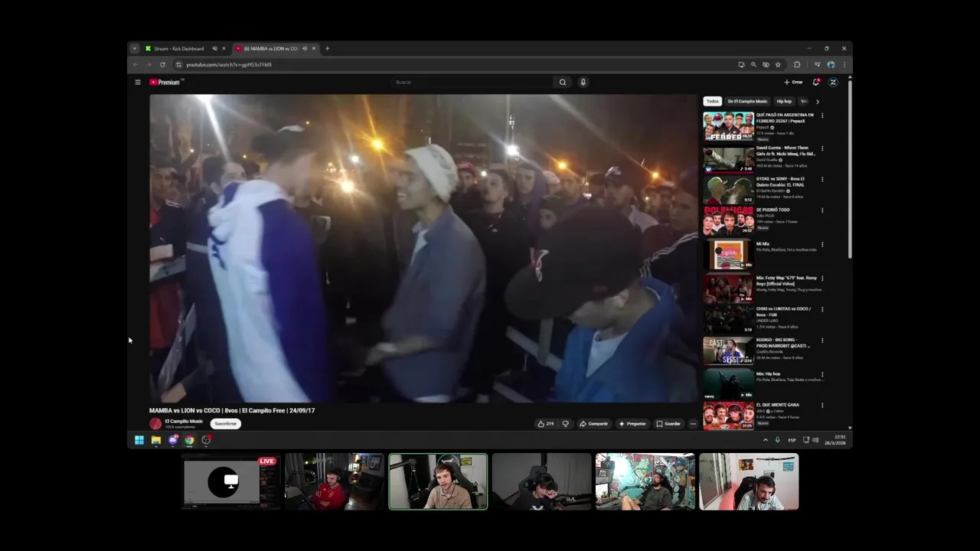Click the Preguntar button
This screenshot has height=551, width=980.
point(632,423)
